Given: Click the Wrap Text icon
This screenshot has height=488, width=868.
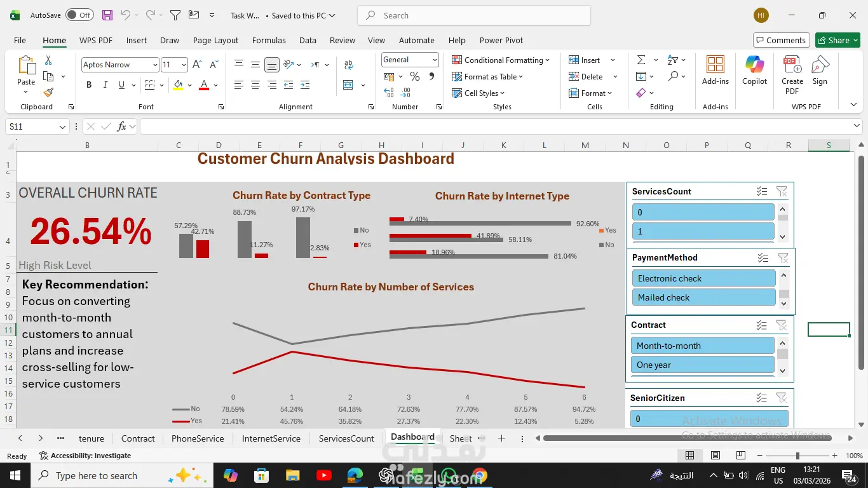Looking at the screenshot, I should (x=348, y=64).
